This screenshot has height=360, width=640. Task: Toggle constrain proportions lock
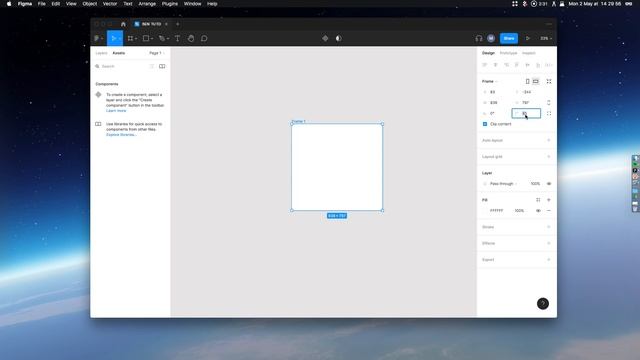[x=549, y=102]
